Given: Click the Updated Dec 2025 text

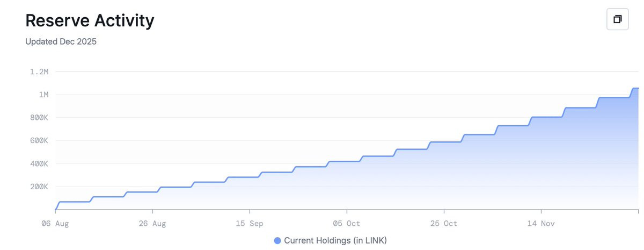Looking at the screenshot, I should click(61, 41).
